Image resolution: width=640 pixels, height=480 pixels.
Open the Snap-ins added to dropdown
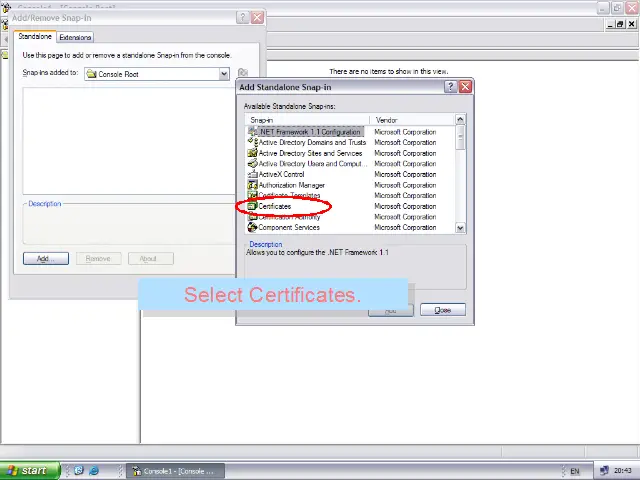coord(224,74)
